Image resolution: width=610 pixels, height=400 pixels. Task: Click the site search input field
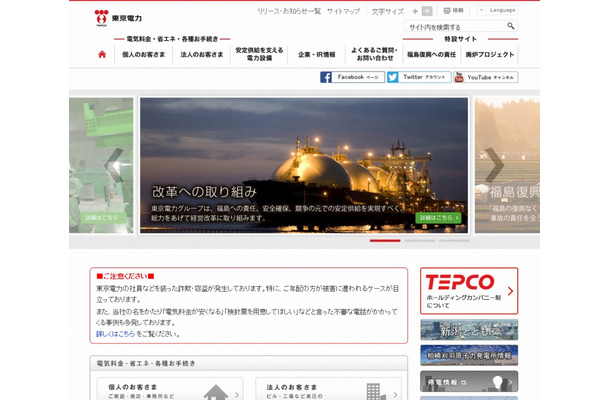click(x=455, y=26)
